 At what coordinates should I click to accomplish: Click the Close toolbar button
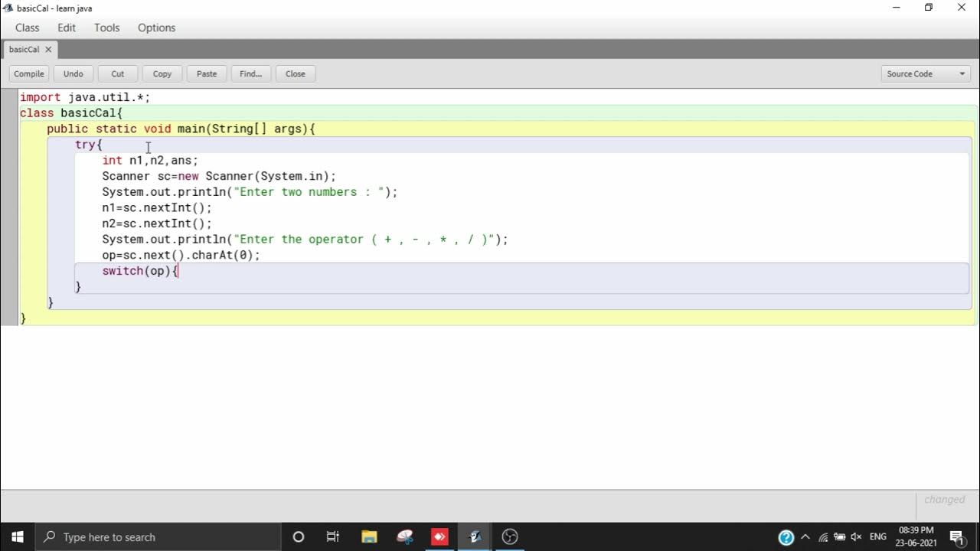(296, 73)
